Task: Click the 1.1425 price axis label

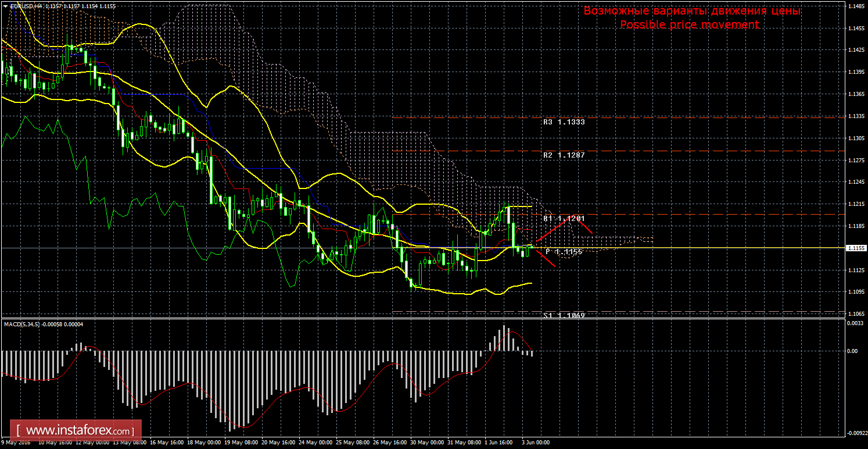Action: (856, 50)
